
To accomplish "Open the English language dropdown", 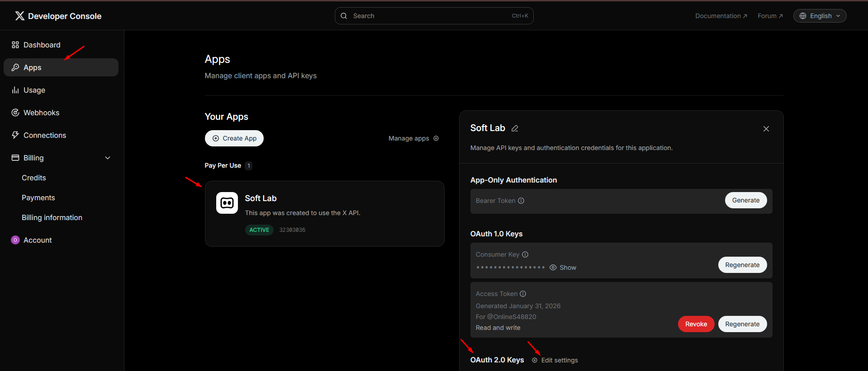I will [820, 16].
